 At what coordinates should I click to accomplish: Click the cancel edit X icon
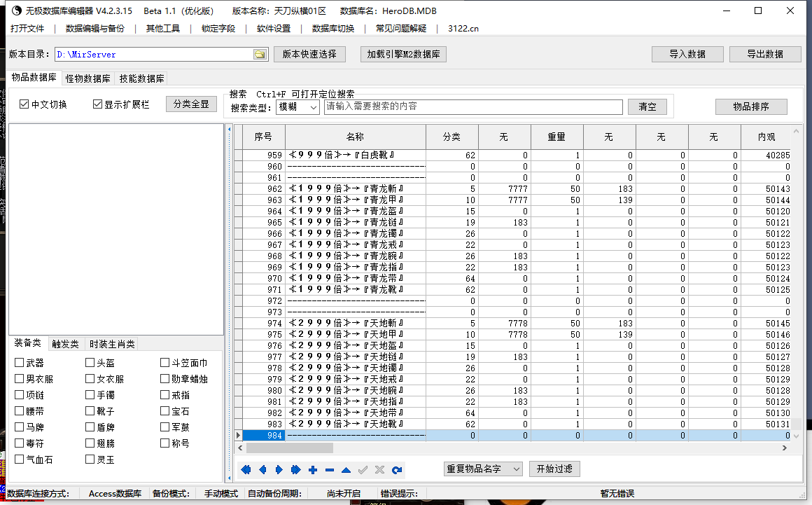(379, 470)
